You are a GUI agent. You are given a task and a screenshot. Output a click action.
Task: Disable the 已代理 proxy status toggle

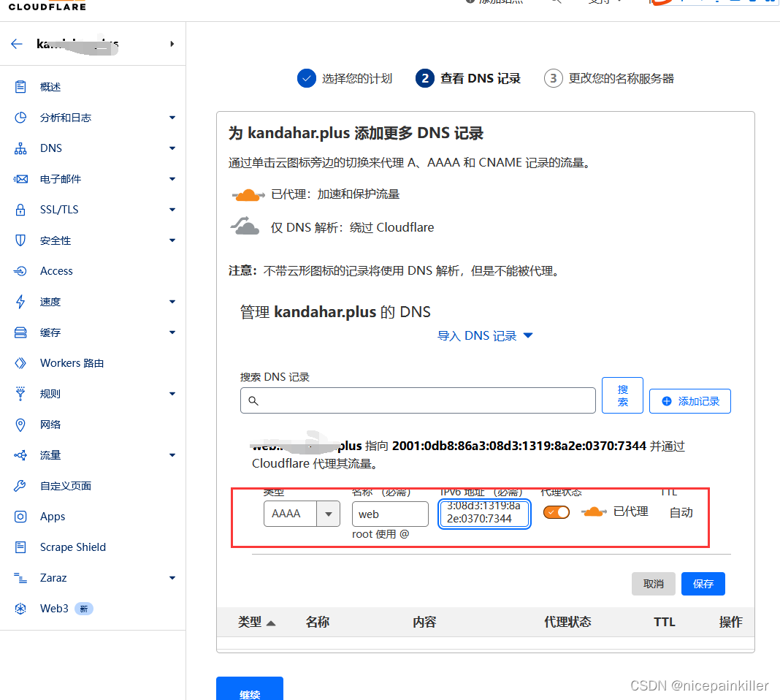tap(557, 512)
